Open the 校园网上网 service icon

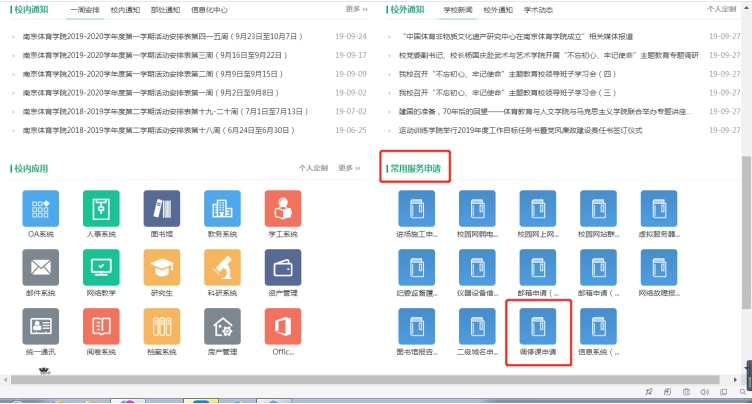point(538,208)
